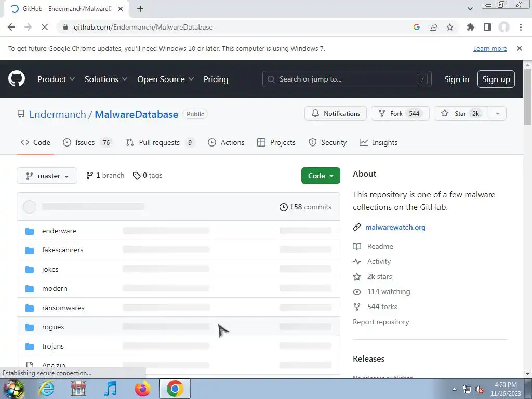
Task: Show hidden system tray icons
Action: (x=454, y=389)
